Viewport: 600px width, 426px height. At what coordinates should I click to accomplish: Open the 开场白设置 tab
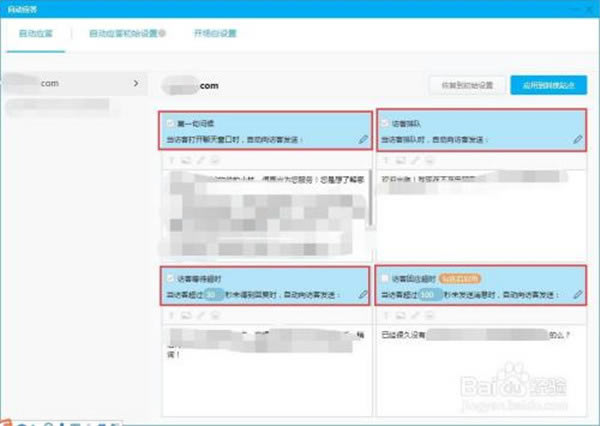[214, 32]
